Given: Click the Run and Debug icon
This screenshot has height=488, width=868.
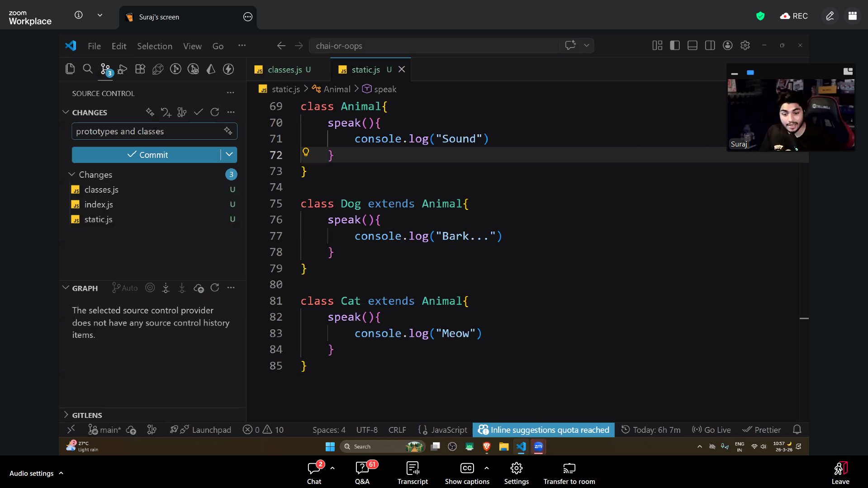Looking at the screenshot, I should pyautogui.click(x=123, y=69).
